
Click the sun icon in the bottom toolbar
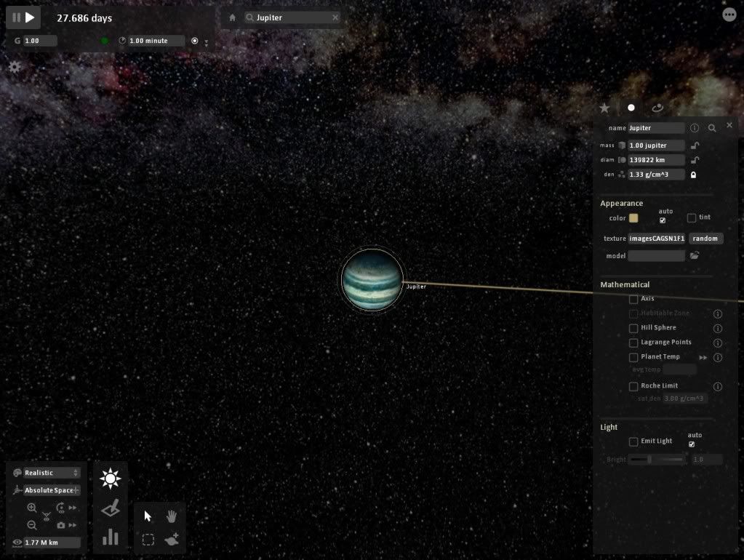(111, 479)
